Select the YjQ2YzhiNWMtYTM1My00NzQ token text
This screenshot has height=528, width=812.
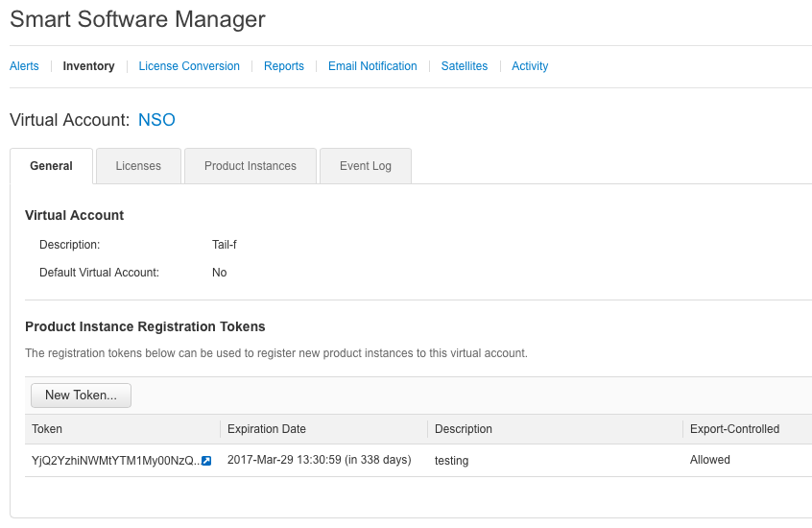click(x=114, y=461)
